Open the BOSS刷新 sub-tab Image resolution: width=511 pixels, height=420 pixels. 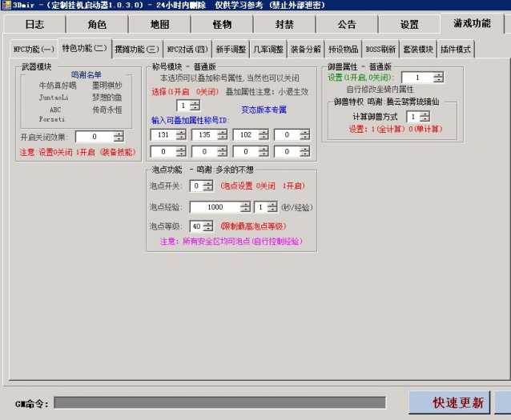(381, 49)
